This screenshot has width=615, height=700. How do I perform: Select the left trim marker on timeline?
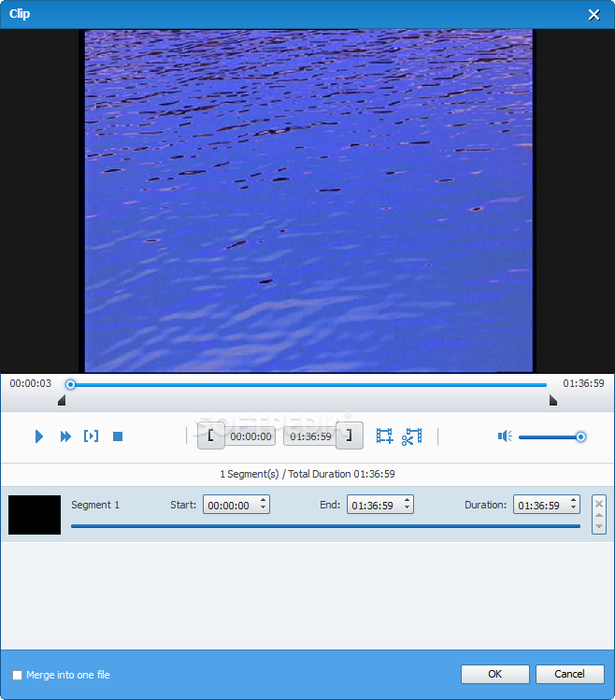(62, 400)
